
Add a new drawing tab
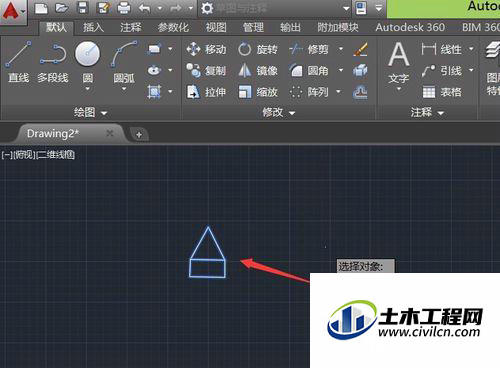coord(139,135)
